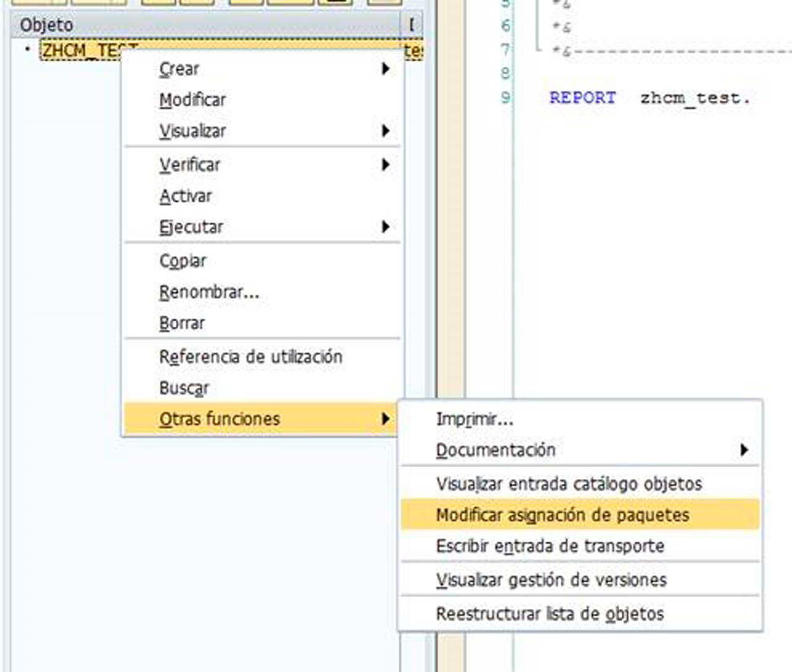Click Modificar asignación de paquetes

pos(564,514)
